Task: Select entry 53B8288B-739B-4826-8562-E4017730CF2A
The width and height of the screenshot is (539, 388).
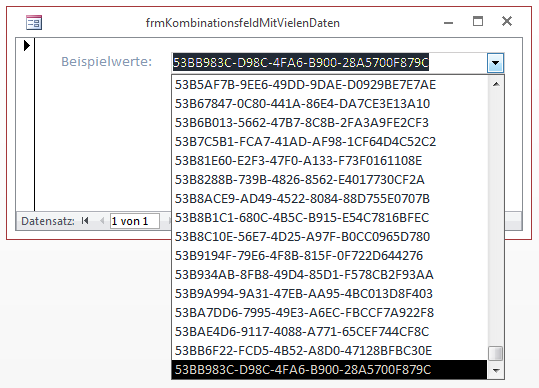Action: 329,180
